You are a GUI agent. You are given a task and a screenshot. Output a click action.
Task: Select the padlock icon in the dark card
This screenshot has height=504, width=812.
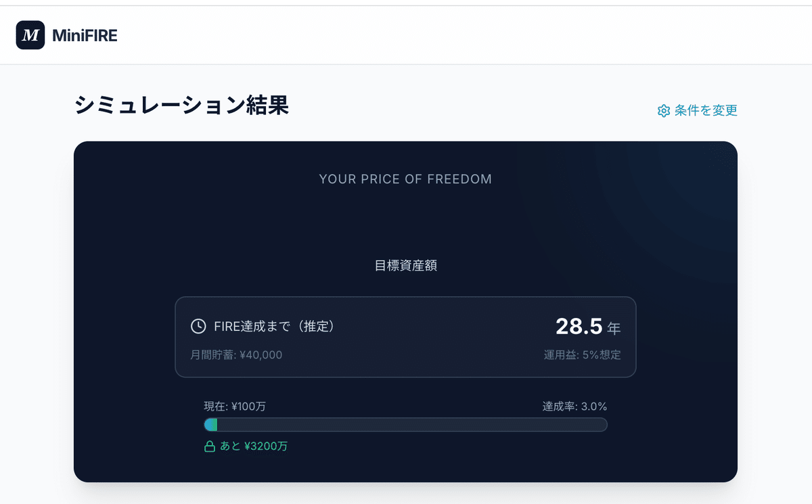pos(209,446)
